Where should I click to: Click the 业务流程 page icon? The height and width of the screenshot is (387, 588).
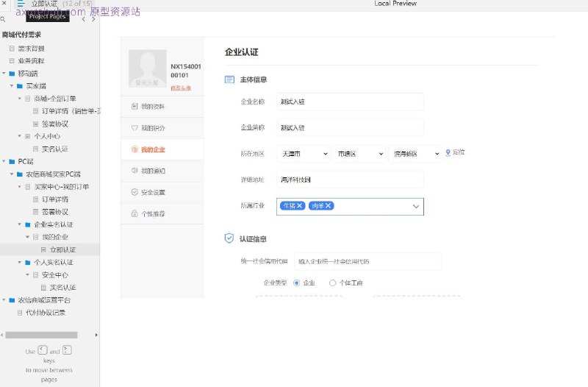(x=12, y=61)
